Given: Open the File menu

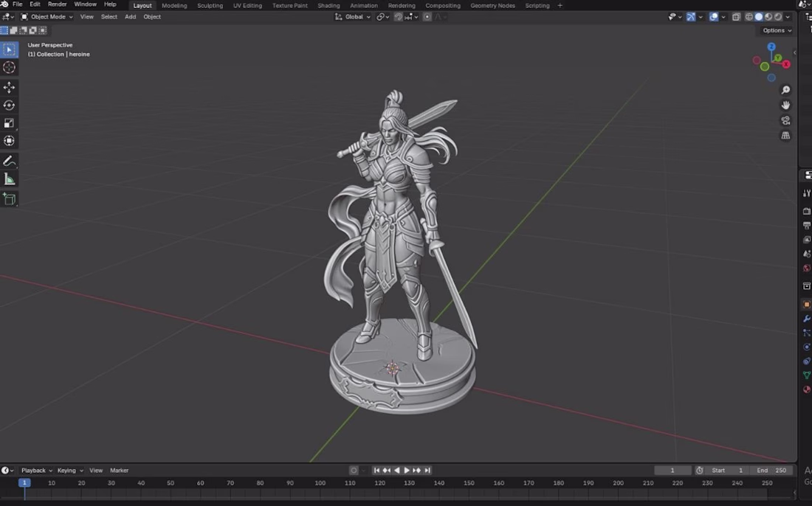Looking at the screenshot, I should point(17,4).
